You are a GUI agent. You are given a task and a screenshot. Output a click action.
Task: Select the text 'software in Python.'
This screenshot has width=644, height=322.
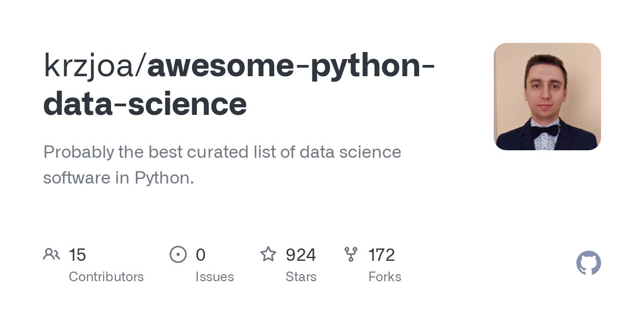[x=119, y=178]
